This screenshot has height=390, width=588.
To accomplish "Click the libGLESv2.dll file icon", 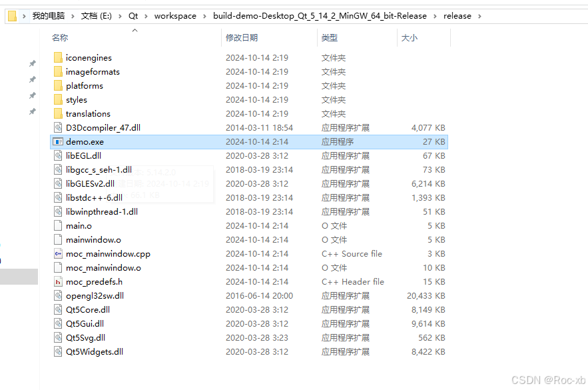I will [58, 183].
